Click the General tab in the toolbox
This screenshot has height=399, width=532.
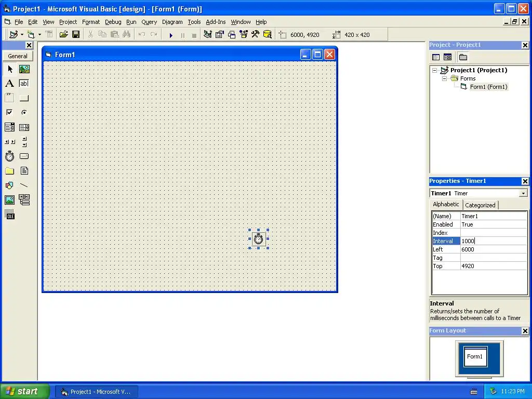18,56
